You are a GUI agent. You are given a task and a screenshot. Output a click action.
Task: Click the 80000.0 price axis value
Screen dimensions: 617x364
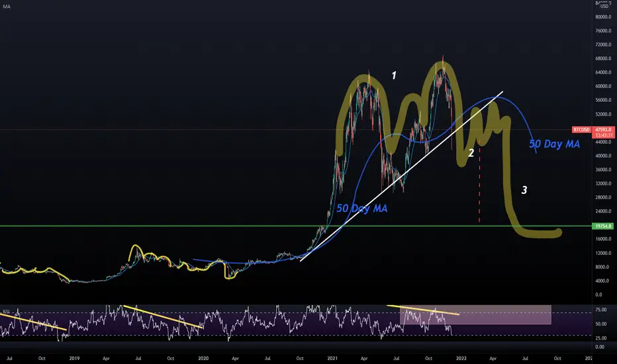(603, 17)
